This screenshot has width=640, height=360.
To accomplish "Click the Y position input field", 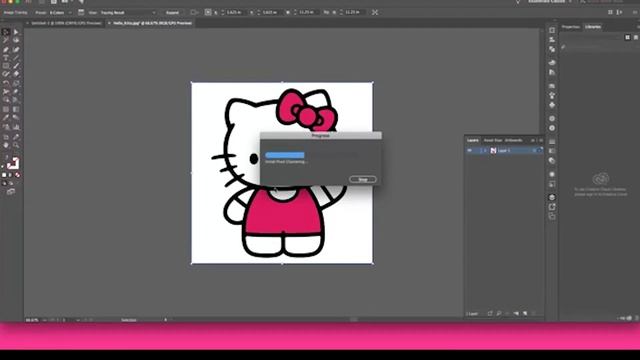I will pyautogui.click(x=270, y=13).
